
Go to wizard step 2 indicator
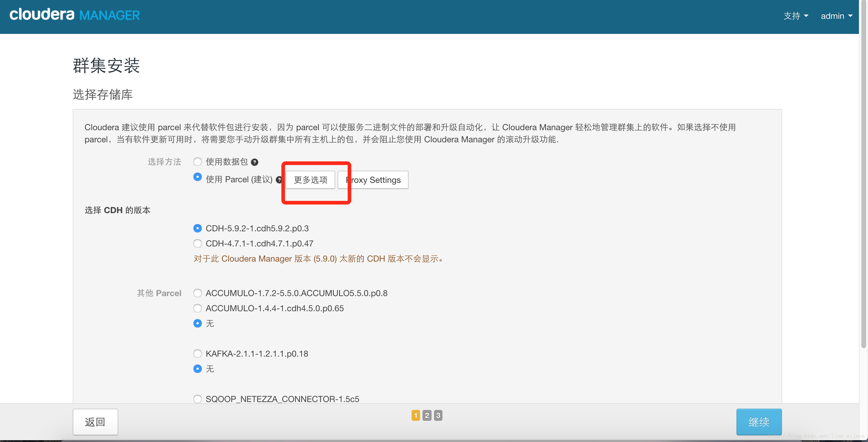427,415
